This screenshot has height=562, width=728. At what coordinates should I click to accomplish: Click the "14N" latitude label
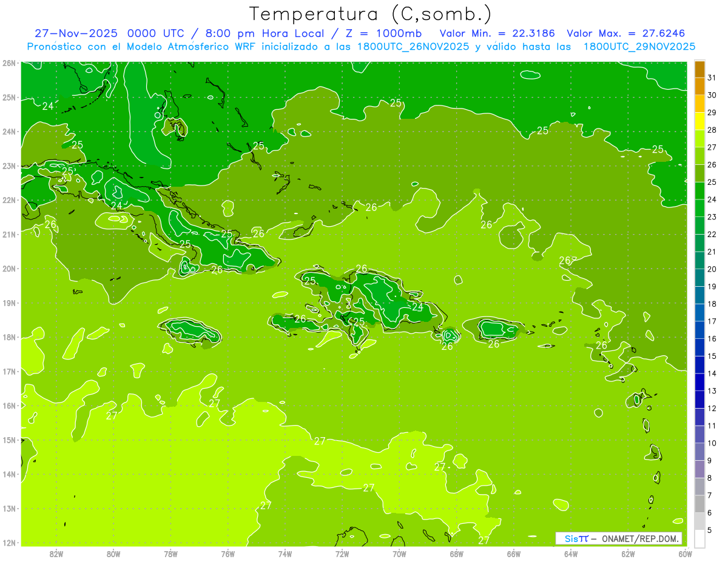click(x=8, y=474)
